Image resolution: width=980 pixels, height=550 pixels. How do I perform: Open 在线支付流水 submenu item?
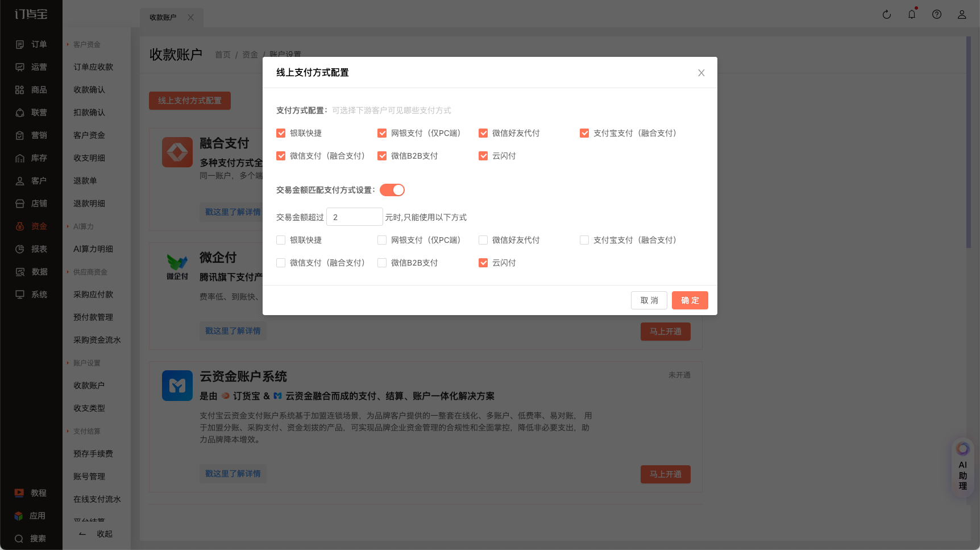click(x=97, y=499)
